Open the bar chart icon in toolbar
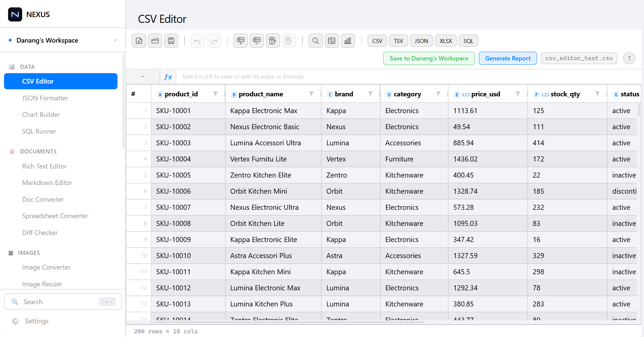 [348, 41]
